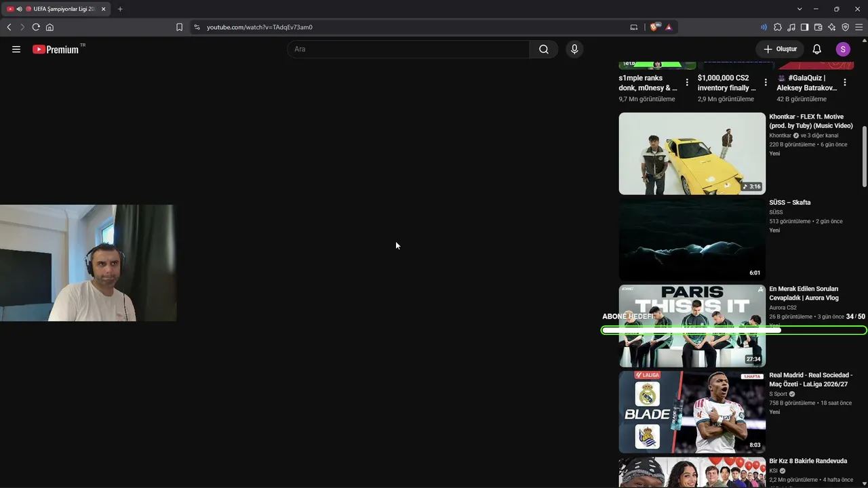The width and height of the screenshot is (868, 488).
Task: Click the 3:16 duration badge
Action: [752, 186]
